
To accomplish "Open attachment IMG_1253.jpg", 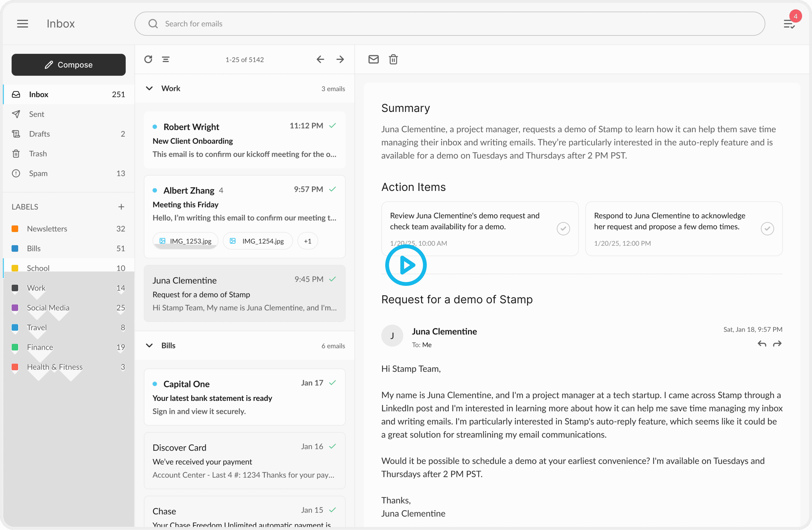I will [x=185, y=241].
